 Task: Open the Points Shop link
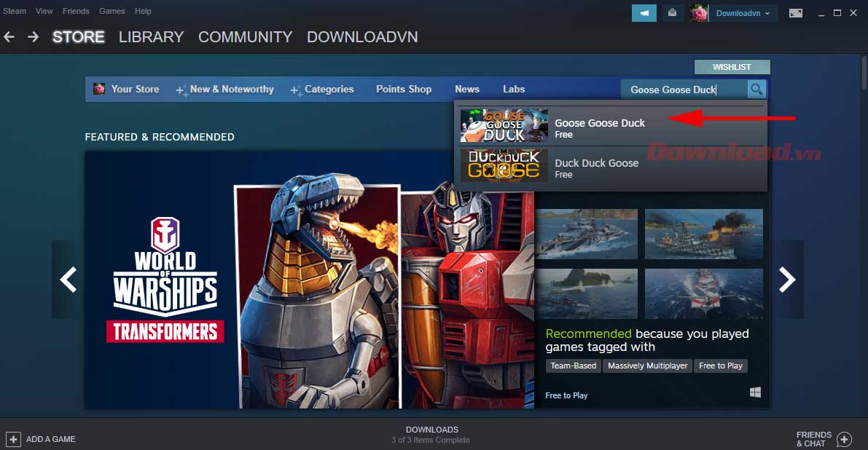tap(404, 89)
